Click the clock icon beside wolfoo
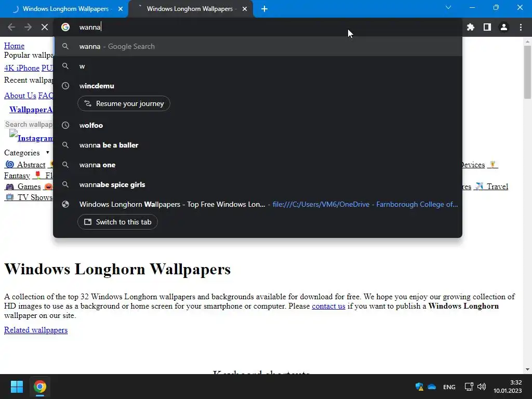This screenshot has width=532, height=399. coord(65,125)
